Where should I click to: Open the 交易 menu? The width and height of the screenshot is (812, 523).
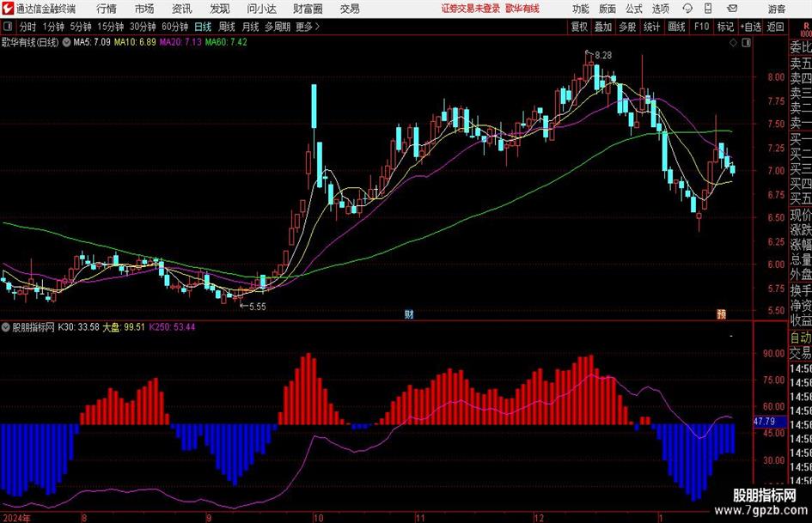tap(350, 9)
